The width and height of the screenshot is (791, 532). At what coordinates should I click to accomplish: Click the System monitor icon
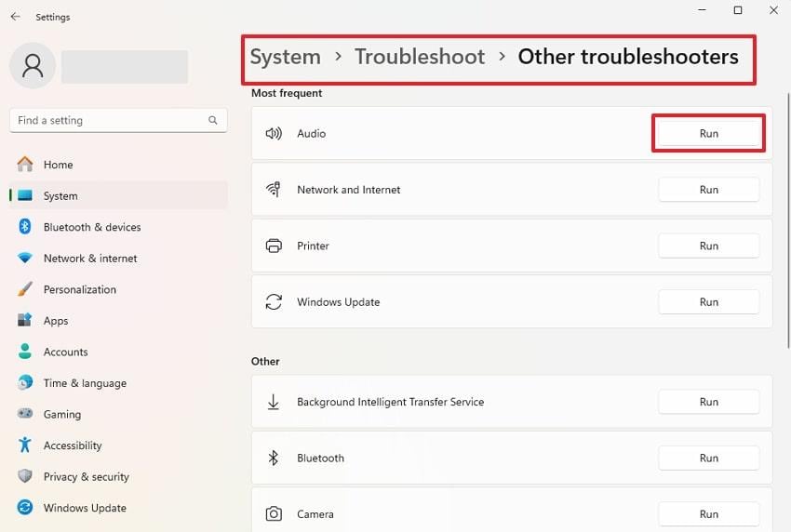coord(25,195)
